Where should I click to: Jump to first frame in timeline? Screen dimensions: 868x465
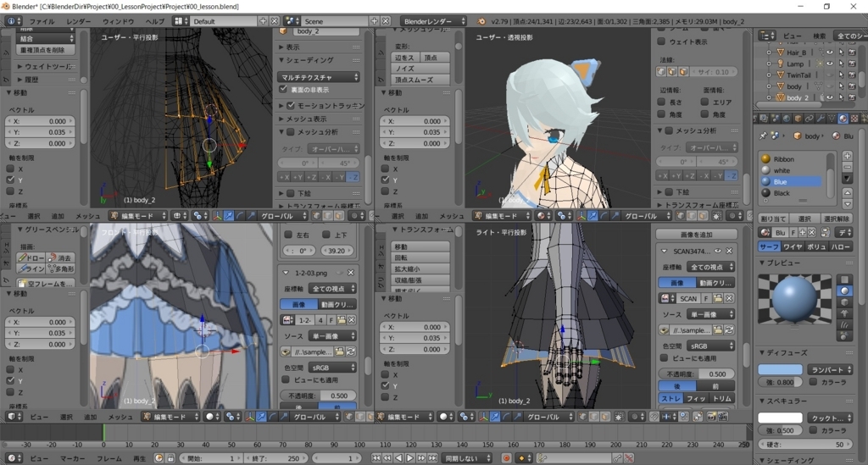coord(376,458)
